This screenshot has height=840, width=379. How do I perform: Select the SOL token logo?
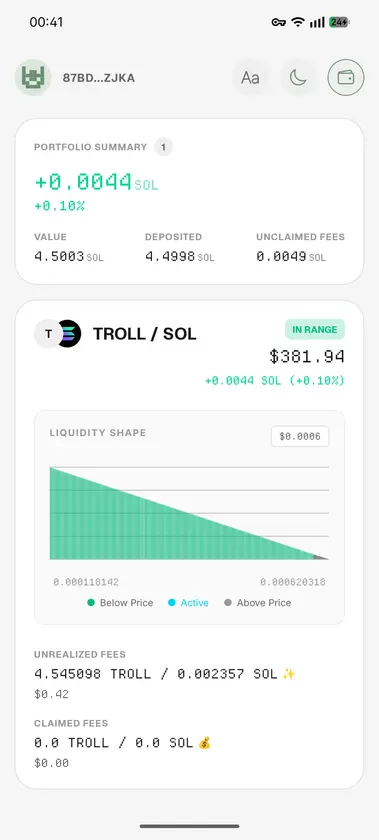(x=69, y=334)
